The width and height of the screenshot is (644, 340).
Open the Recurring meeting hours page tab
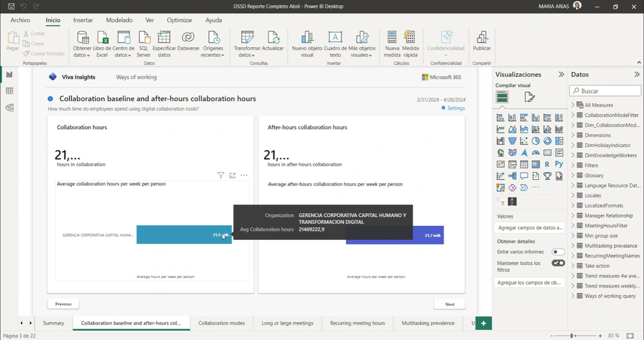pyautogui.click(x=357, y=323)
